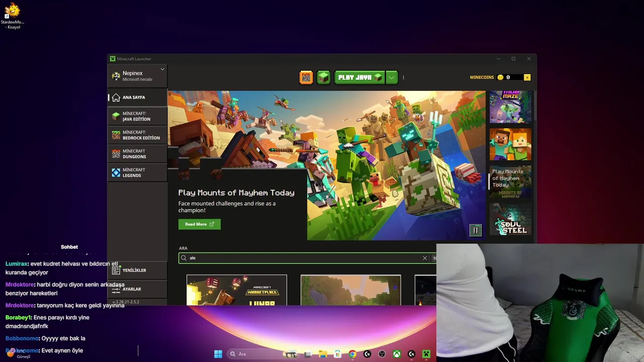Image resolution: width=644 pixels, height=362 pixels.
Task: Open the forest landscape result card
Action: pos(351,290)
